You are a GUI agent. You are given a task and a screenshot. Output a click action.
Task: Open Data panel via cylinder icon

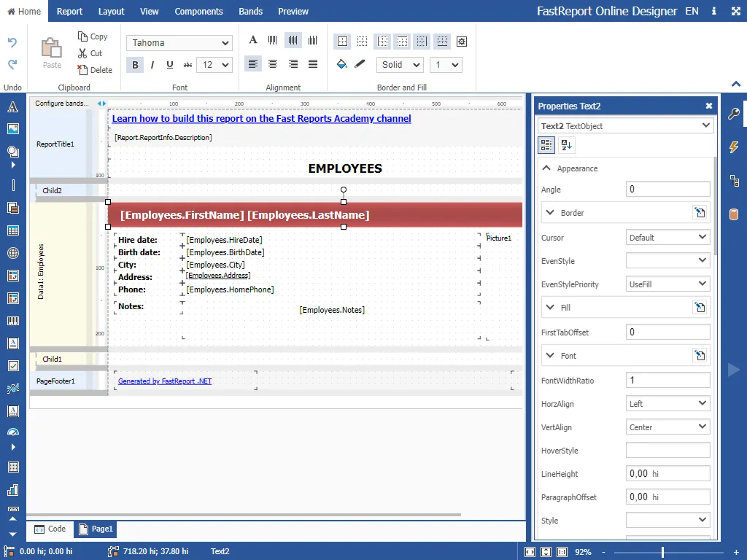coord(734,214)
